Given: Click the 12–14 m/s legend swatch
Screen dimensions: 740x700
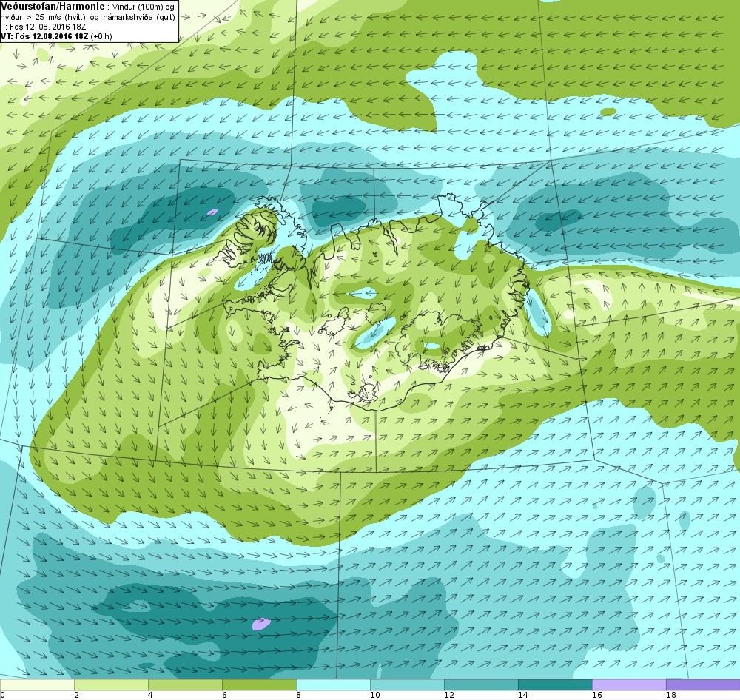Looking at the screenshot, I should (481, 684).
